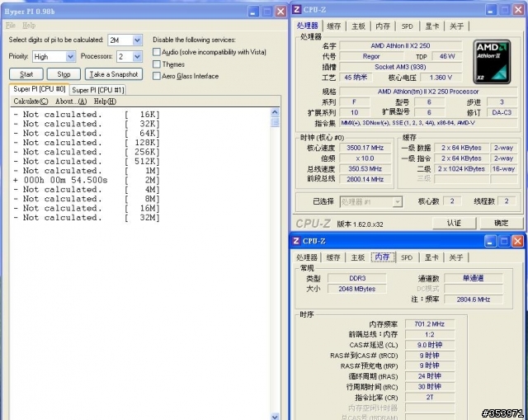Screen dimensions: 528x420
Task: Minimize the Hyper PI window
Action: pos(253,12)
